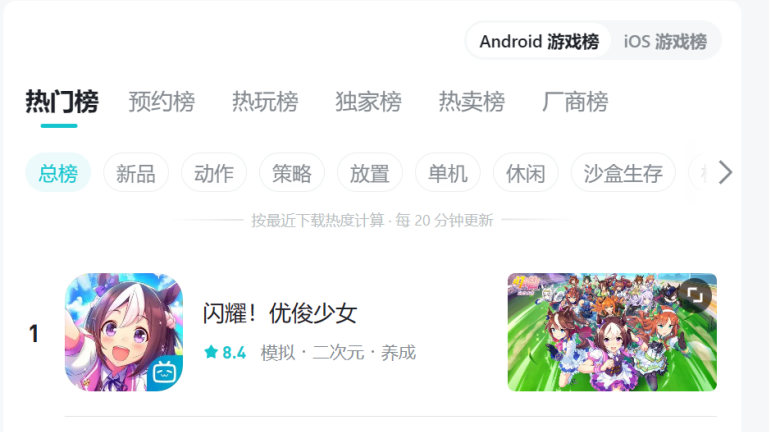
Task: Select the 总榜 category chip
Action: 58,173
